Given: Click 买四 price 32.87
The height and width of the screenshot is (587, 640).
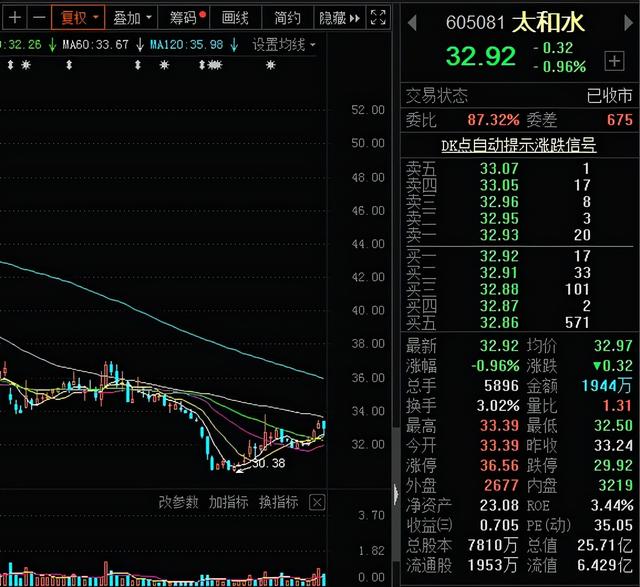Looking at the screenshot, I should [x=499, y=306].
